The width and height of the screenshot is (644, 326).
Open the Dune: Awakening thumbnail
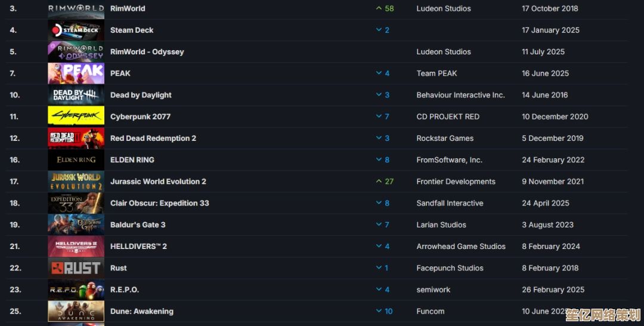pyautogui.click(x=76, y=311)
